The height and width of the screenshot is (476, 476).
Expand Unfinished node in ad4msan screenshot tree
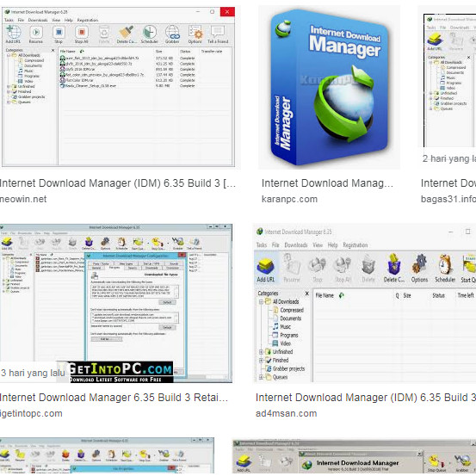click(261, 351)
